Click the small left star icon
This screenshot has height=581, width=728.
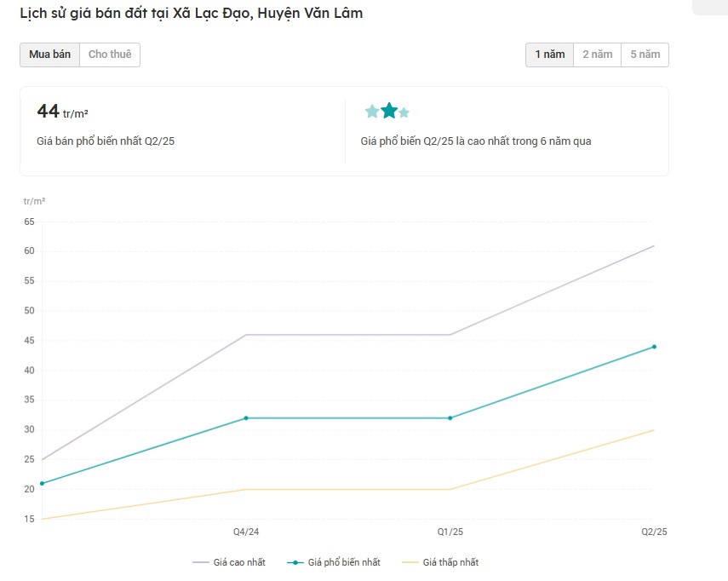(372, 112)
